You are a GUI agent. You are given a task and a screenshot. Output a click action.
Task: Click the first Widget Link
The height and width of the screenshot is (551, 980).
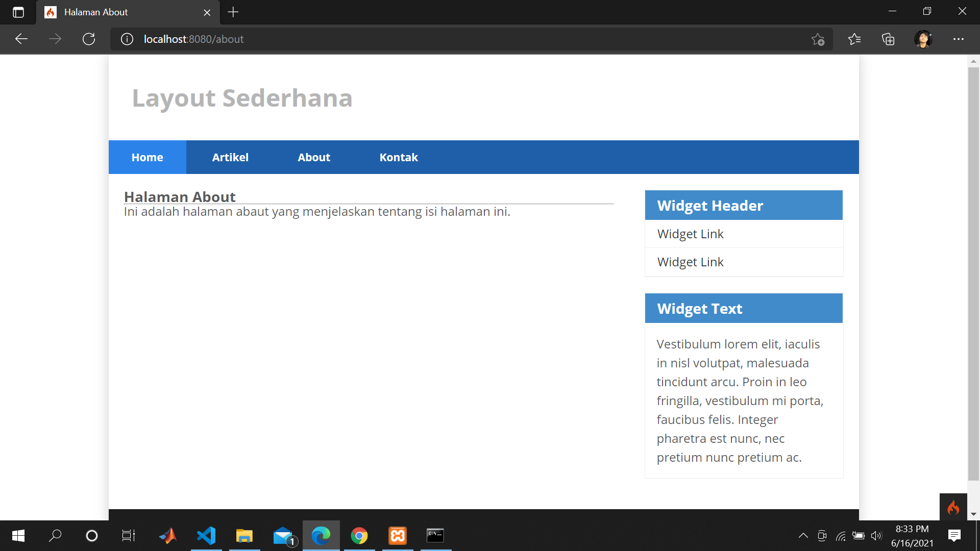pos(690,234)
